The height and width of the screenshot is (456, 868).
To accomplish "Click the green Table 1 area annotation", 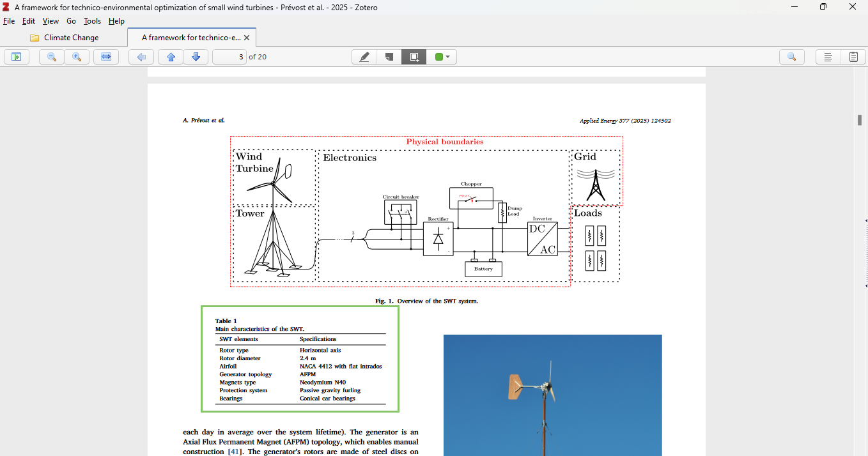I will coord(300,359).
